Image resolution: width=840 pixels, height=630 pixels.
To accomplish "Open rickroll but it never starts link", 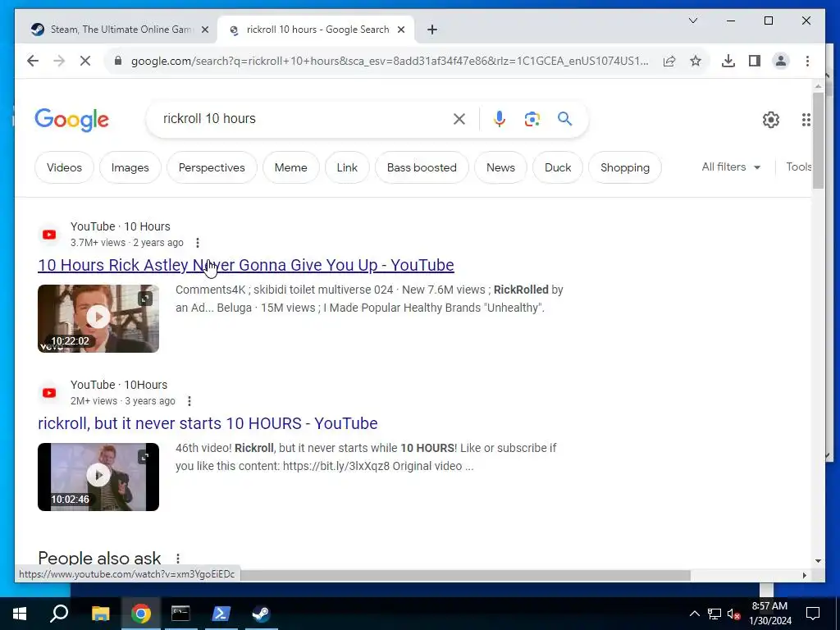I will (208, 423).
